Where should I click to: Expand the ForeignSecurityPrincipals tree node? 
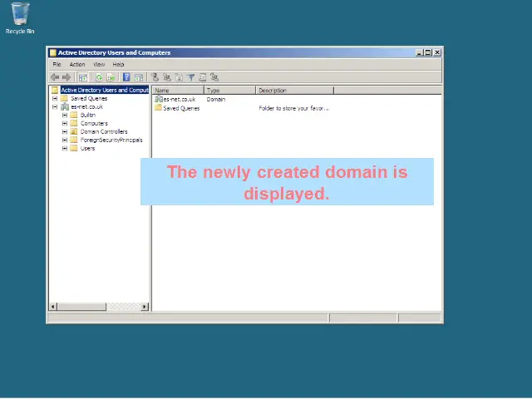pyautogui.click(x=65, y=140)
